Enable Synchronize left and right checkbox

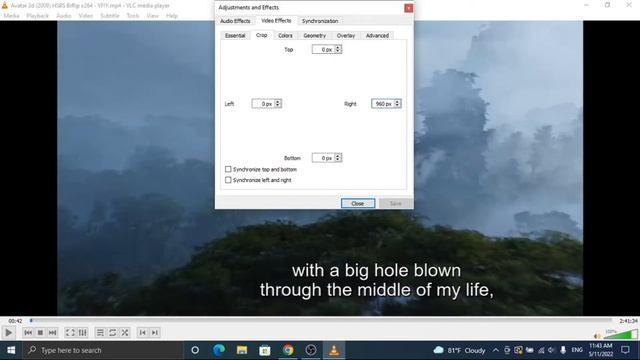pyautogui.click(x=228, y=180)
